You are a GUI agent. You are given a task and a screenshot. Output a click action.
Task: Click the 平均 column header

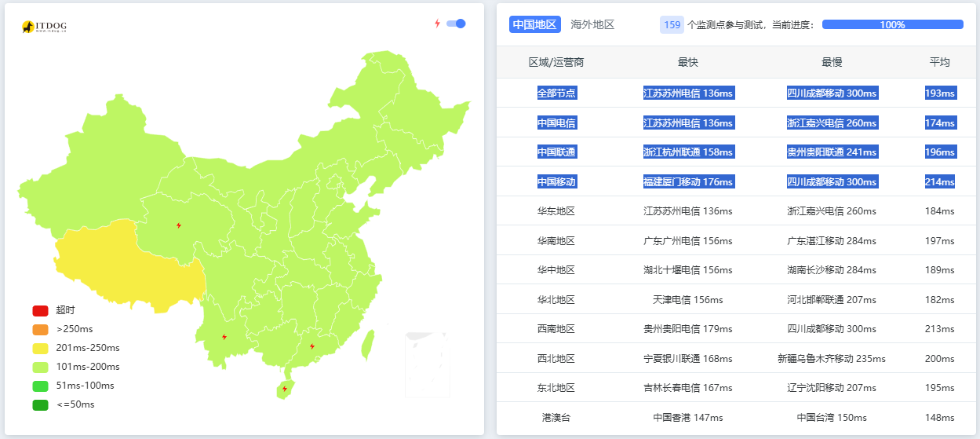point(940,62)
